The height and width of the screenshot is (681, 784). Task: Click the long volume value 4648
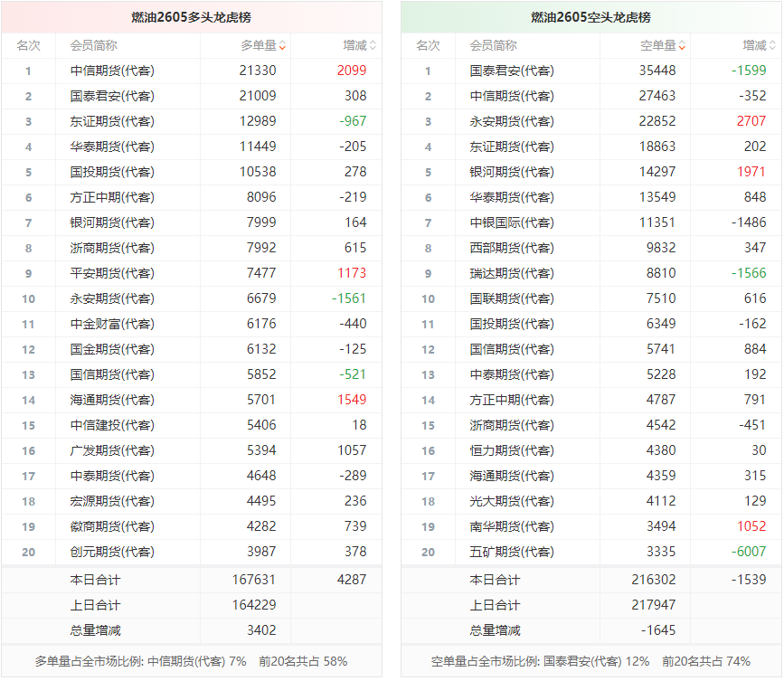click(261, 476)
